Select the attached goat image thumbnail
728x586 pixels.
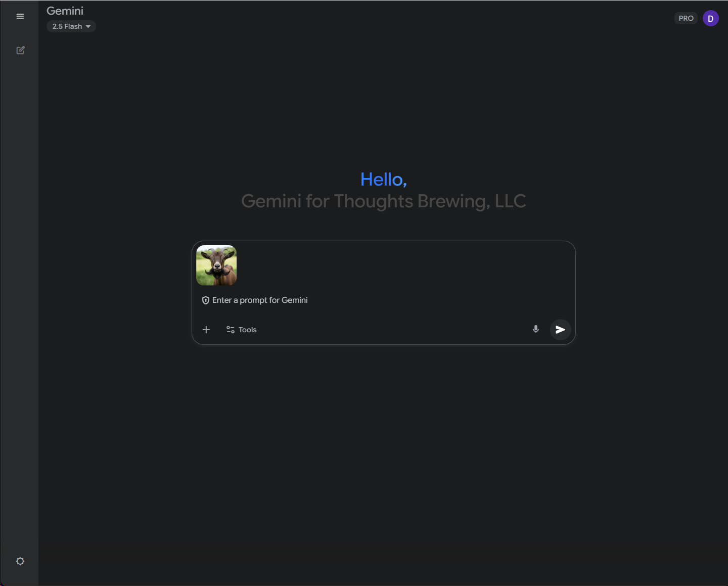(x=216, y=265)
